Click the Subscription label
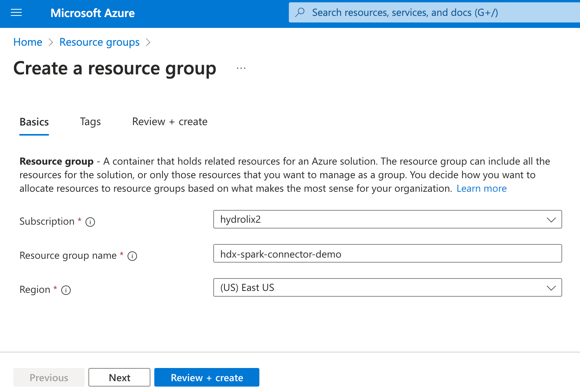Image resolution: width=580 pixels, height=392 pixels. click(x=47, y=221)
